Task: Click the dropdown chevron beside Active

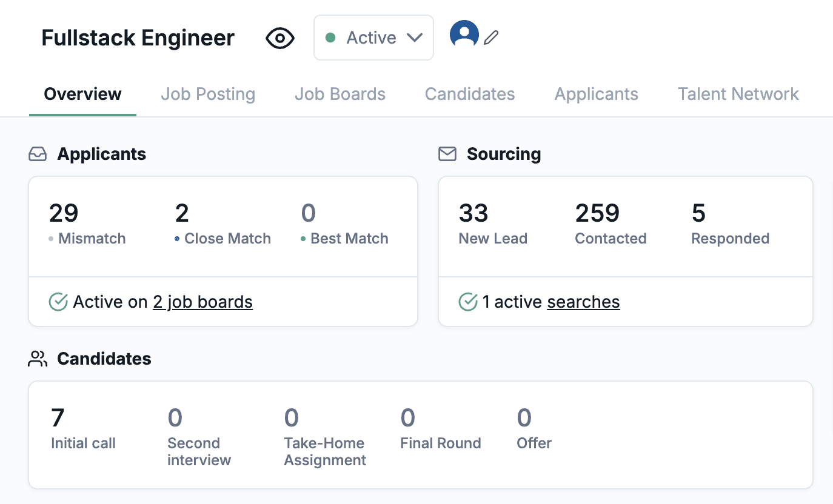Action: [x=415, y=38]
